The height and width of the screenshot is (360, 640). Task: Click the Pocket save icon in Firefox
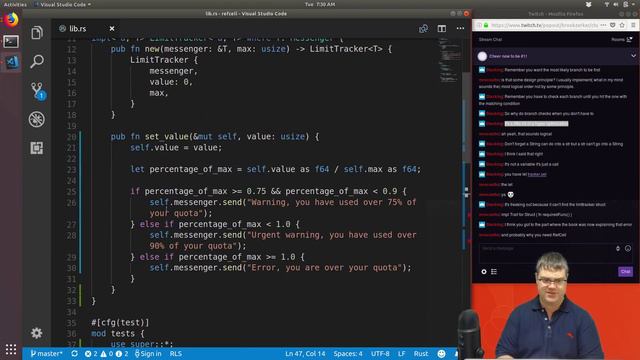pos(613,25)
